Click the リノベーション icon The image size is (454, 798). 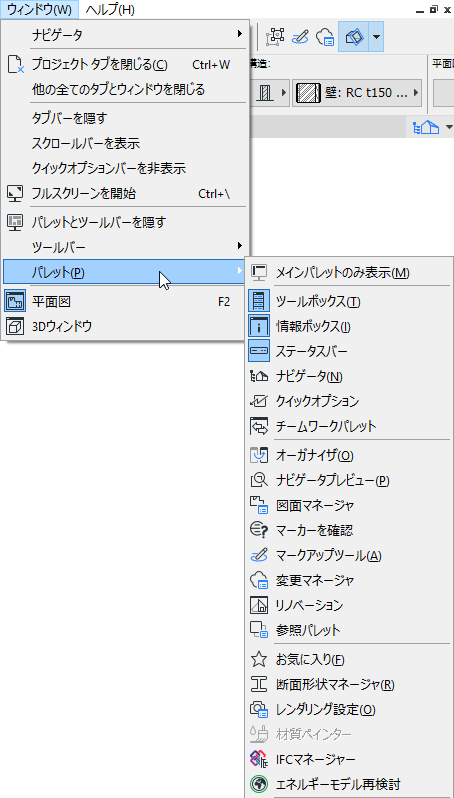click(x=259, y=605)
